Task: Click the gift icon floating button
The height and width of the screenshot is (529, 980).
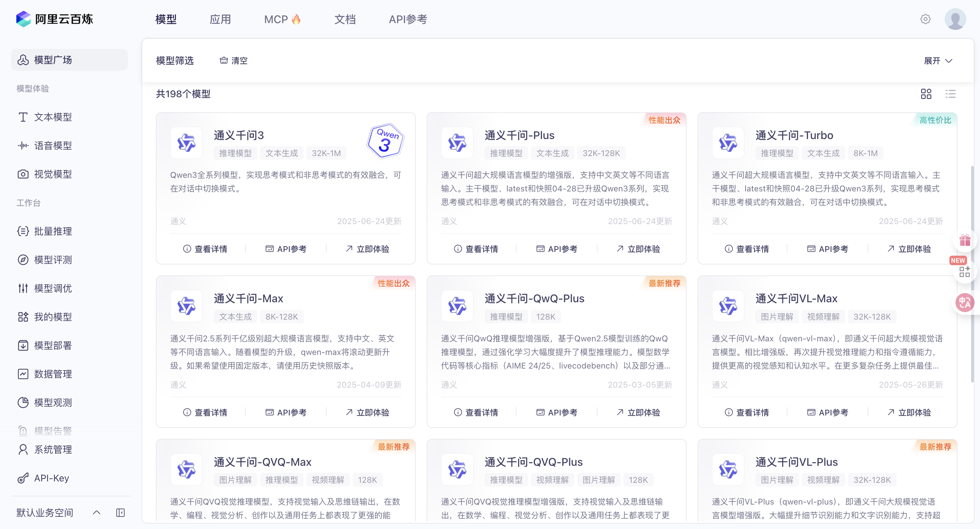Action: (x=965, y=241)
